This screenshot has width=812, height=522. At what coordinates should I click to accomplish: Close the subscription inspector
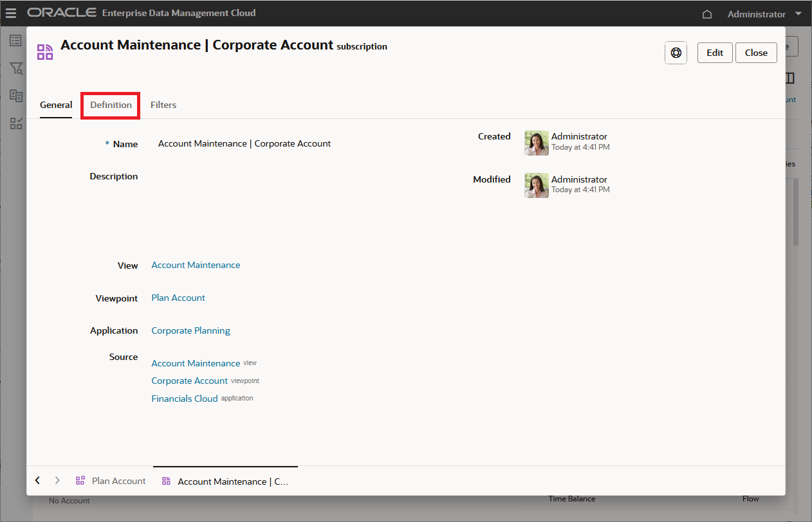pos(756,53)
